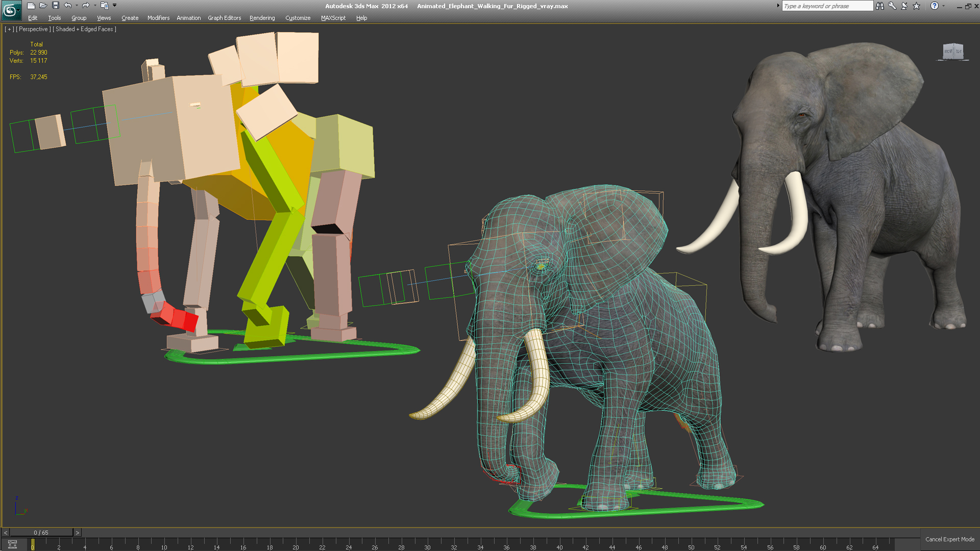Viewport: 980px width, 551px height.
Task: Click the Perspective viewport label
Action: tap(33, 29)
